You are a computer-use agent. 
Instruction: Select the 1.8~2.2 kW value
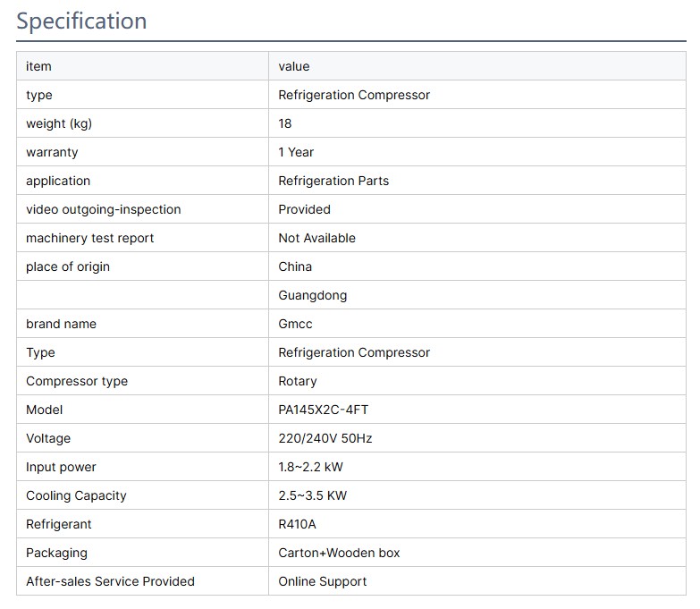point(312,467)
